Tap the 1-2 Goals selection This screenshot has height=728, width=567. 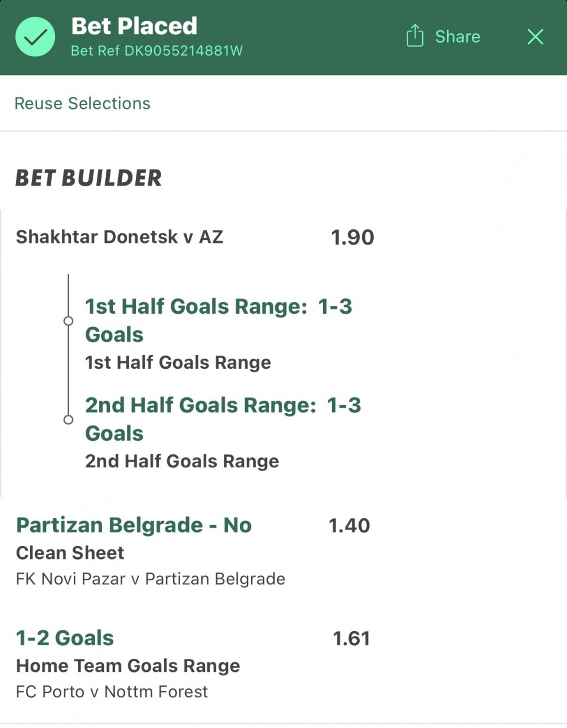65,638
